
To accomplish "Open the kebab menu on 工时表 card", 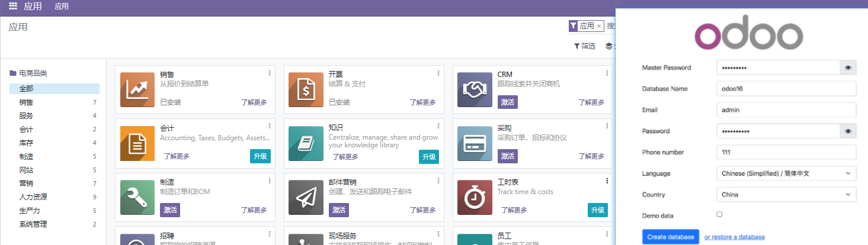I will coord(607,180).
